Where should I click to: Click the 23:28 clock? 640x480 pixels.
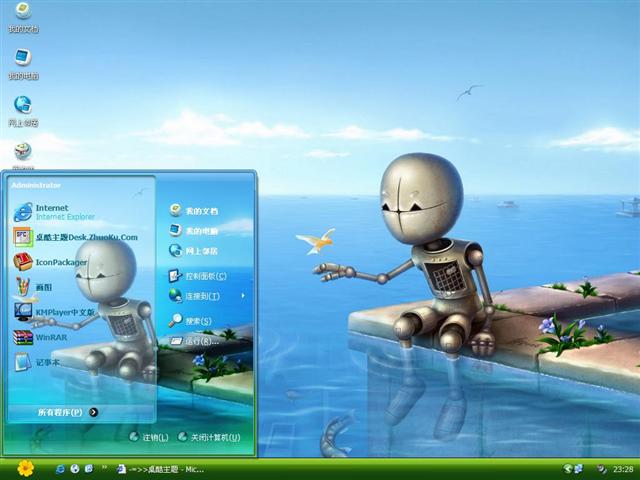click(623, 469)
